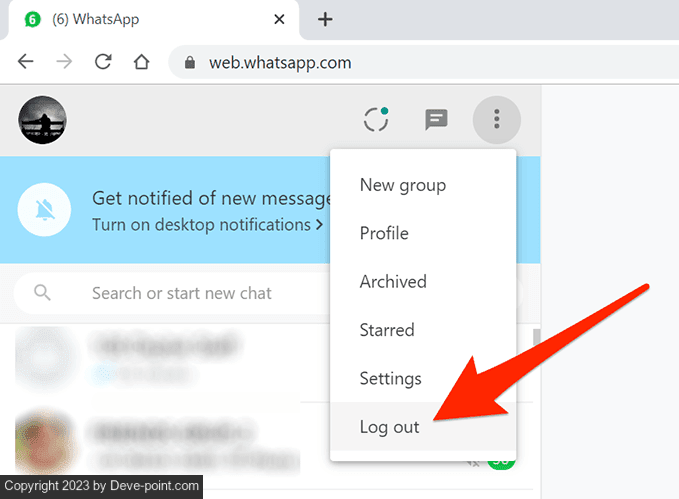Reload the WhatsApp Web page
Viewport: 679px width, 499px height.
pos(103,62)
